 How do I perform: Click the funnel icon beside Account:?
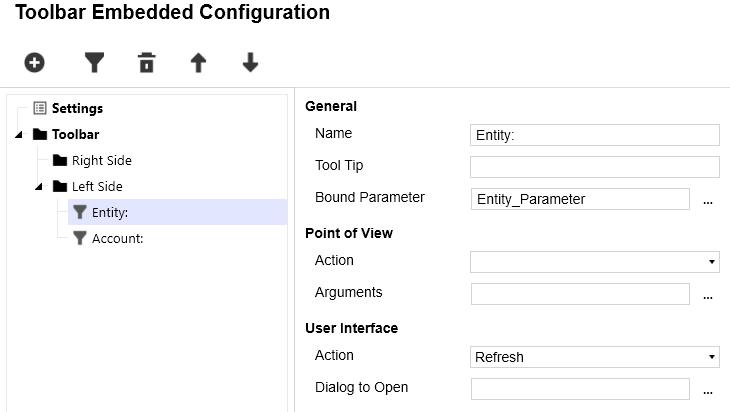(80, 238)
